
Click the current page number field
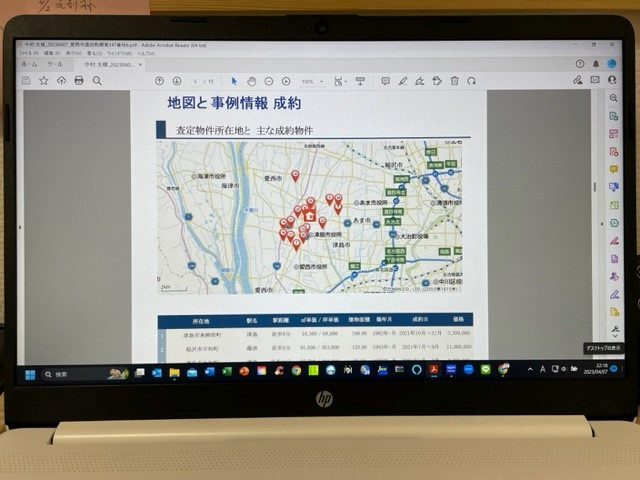point(196,81)
